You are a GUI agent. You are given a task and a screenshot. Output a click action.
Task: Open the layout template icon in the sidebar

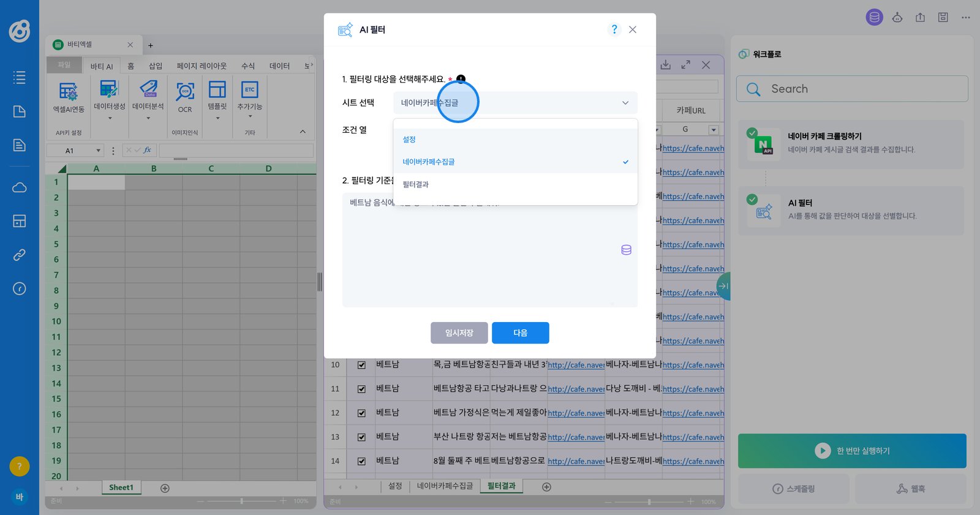20,221
